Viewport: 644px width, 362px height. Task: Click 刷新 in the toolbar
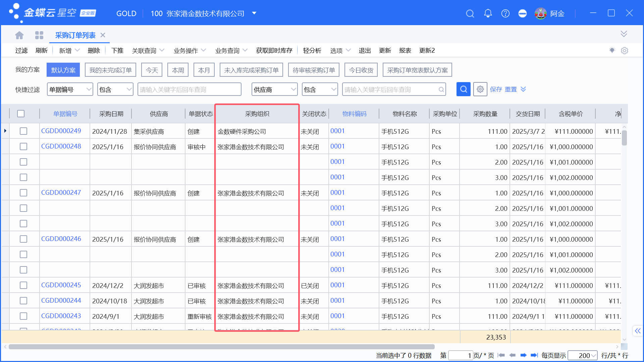(x=42, y=50)
